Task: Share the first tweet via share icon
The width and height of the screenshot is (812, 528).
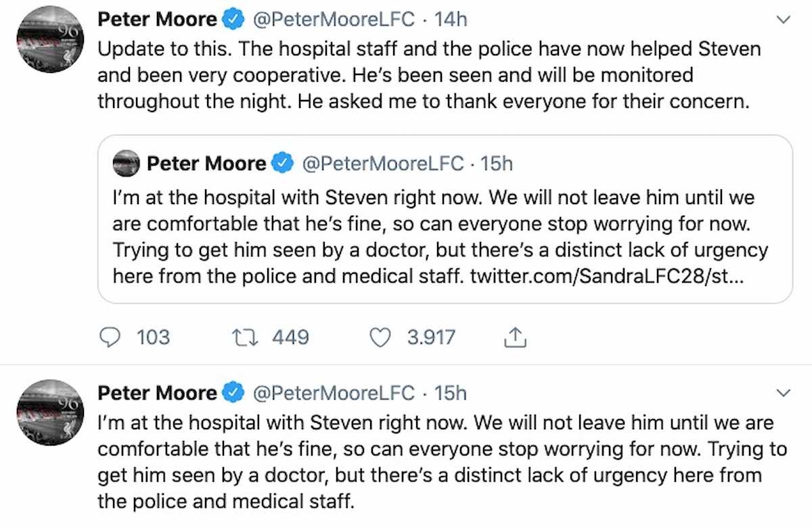Action: point(516,337)
